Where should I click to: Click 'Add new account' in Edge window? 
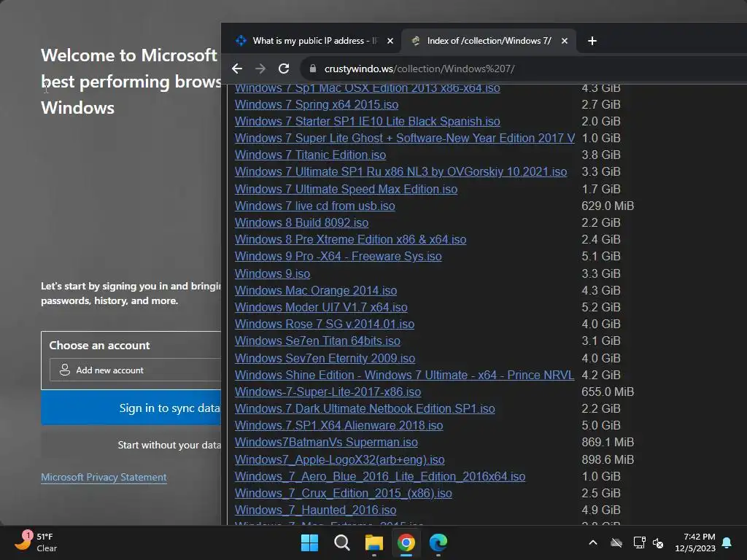(135, 370)
